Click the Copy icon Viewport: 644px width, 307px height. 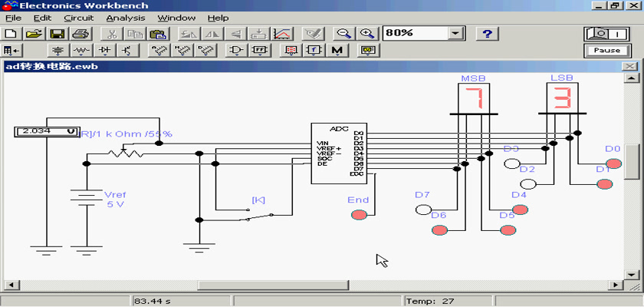pos(134,33)
